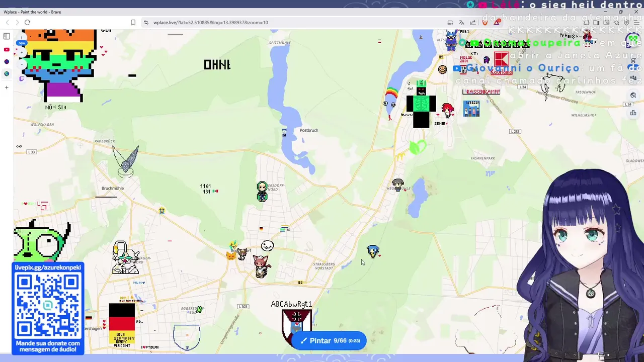Open the Twitch icon on the map
The width and height of the screenshot is (644, 362).
(x=22, y=78)
